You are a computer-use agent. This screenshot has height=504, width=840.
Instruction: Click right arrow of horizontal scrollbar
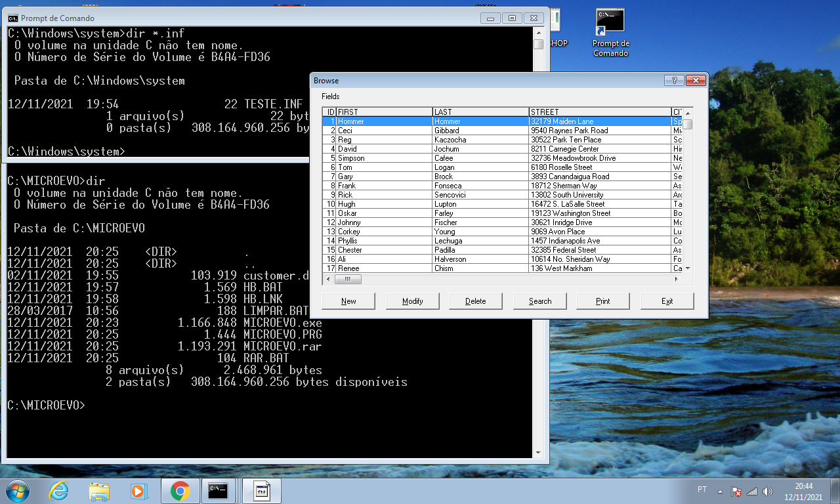[677, 280]
